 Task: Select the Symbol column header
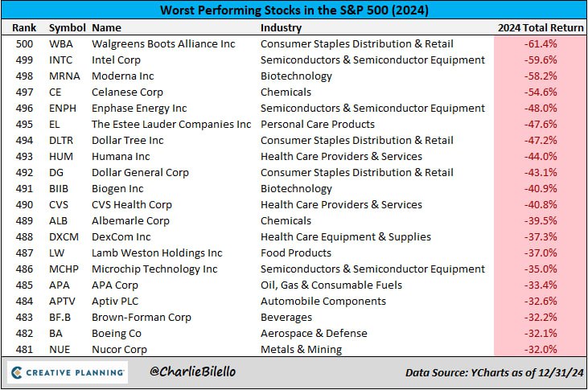click(68, 28)
